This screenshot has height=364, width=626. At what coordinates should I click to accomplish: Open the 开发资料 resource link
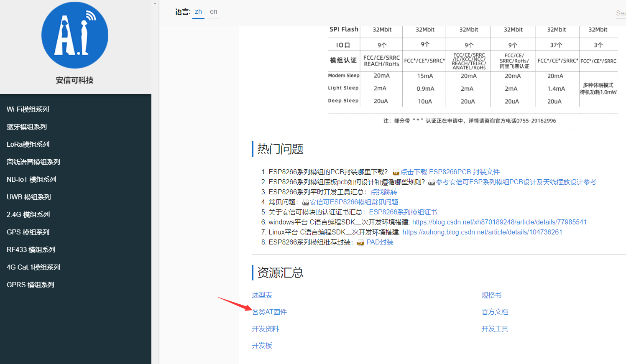click(x=265, y=329)
